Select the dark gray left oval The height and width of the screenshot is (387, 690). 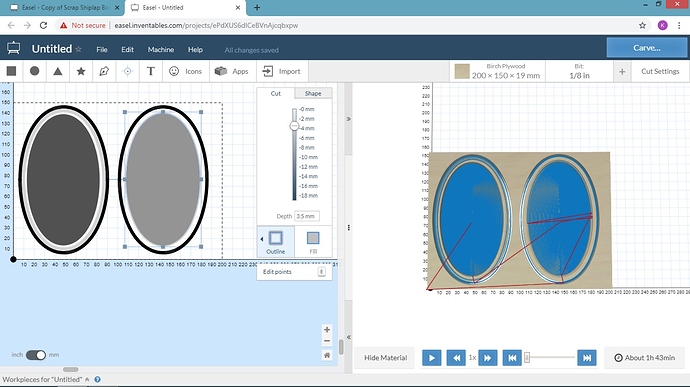pyautogui.click(x=63, y=180)
